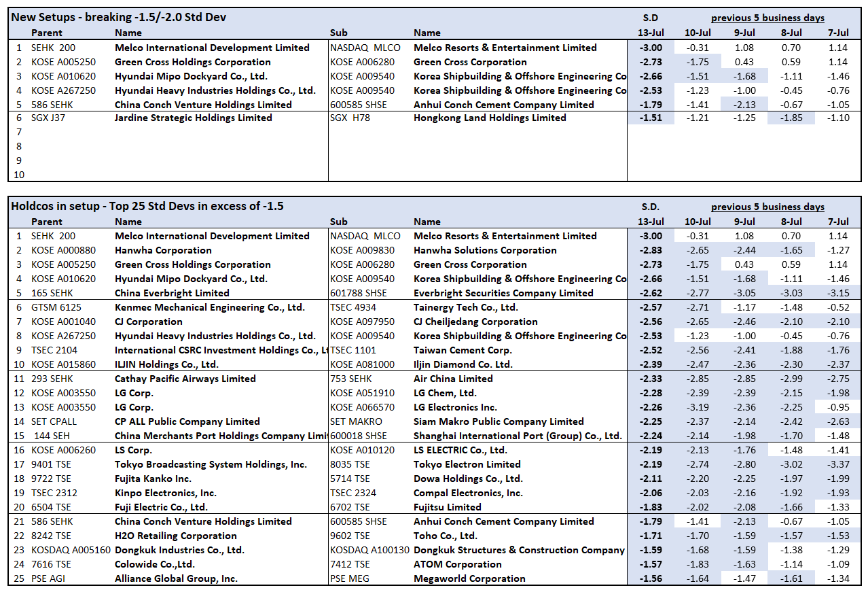Click the Holdcos in setup table title
Screen dimensions: 868x590
[147, 206]
